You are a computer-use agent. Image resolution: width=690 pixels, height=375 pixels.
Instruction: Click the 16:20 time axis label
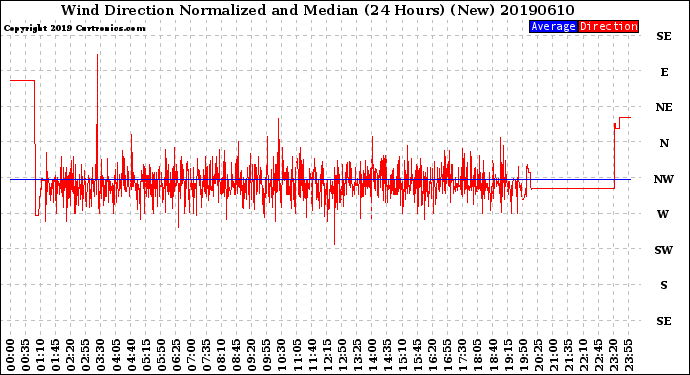click(433, 355)
